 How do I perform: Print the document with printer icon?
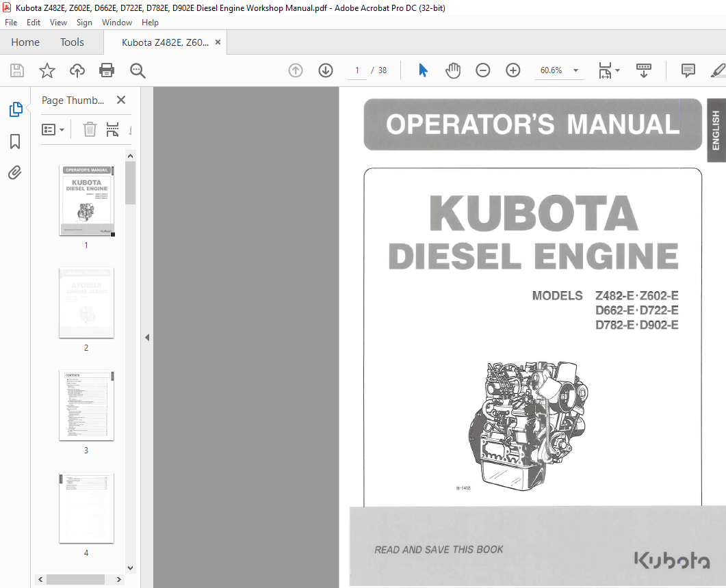click(107, 70)
